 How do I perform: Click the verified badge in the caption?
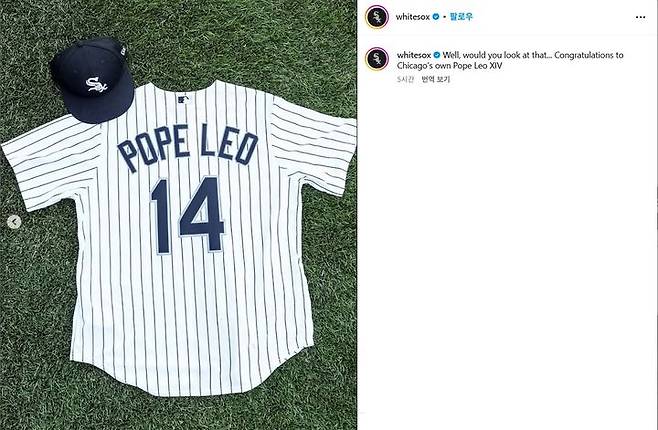point(436,55)
